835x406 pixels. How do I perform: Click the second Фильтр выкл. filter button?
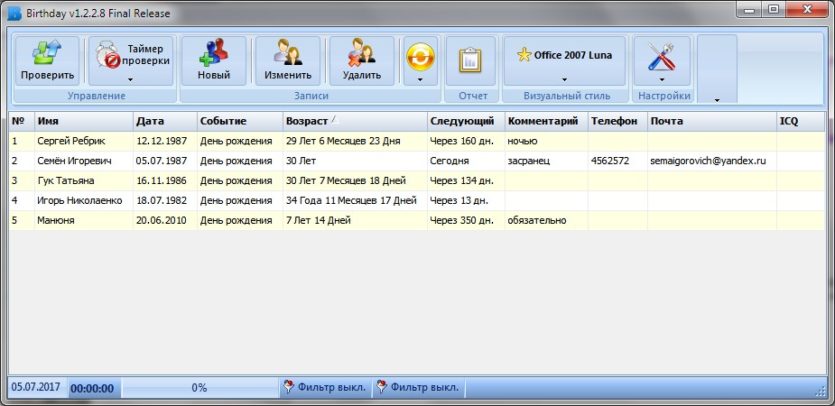[x=419, y=387]
